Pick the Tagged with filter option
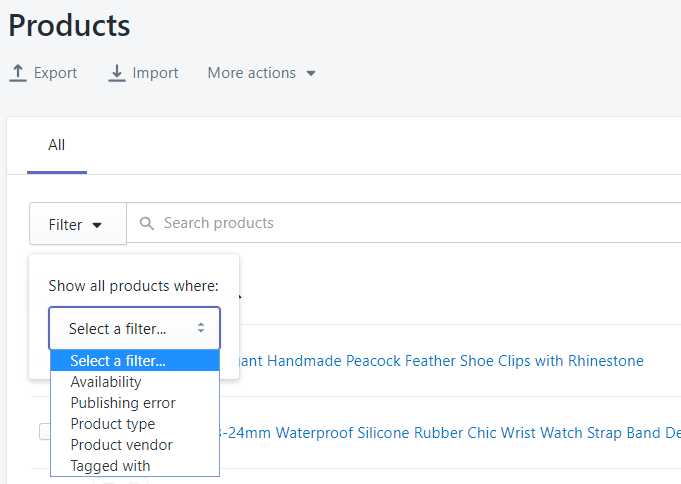Screen dimensions: 681x484 110,466
